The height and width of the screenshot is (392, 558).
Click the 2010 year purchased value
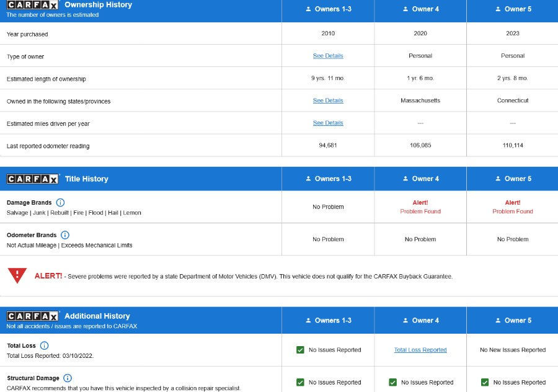pyautogui.click(x=328, y=33)
